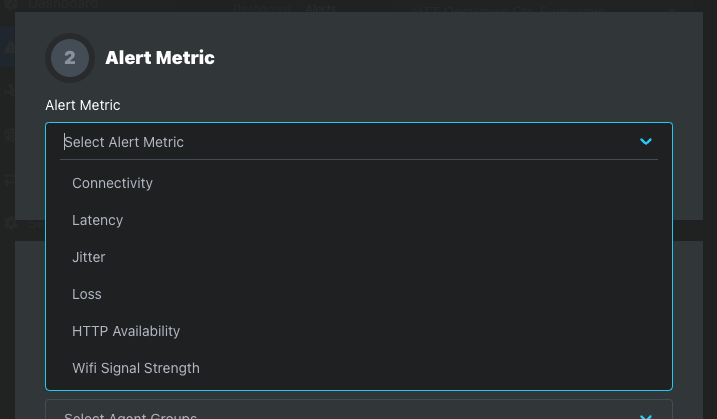The image size is (717, 419).
Task: Click the dimmed swap arrows sidebar icon
Action: pyautogui.click(x=9, y=182)
